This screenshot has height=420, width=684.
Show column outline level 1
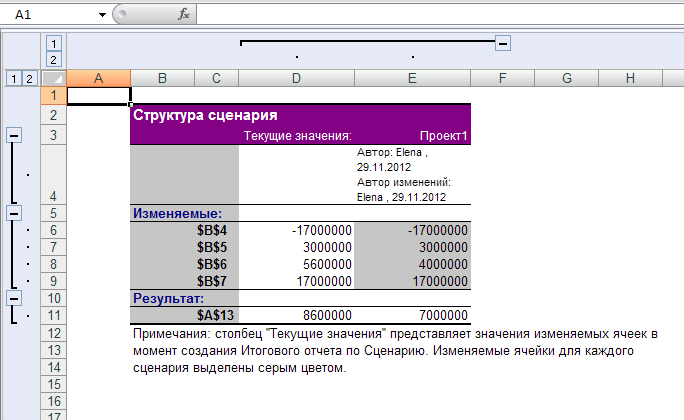54,44
